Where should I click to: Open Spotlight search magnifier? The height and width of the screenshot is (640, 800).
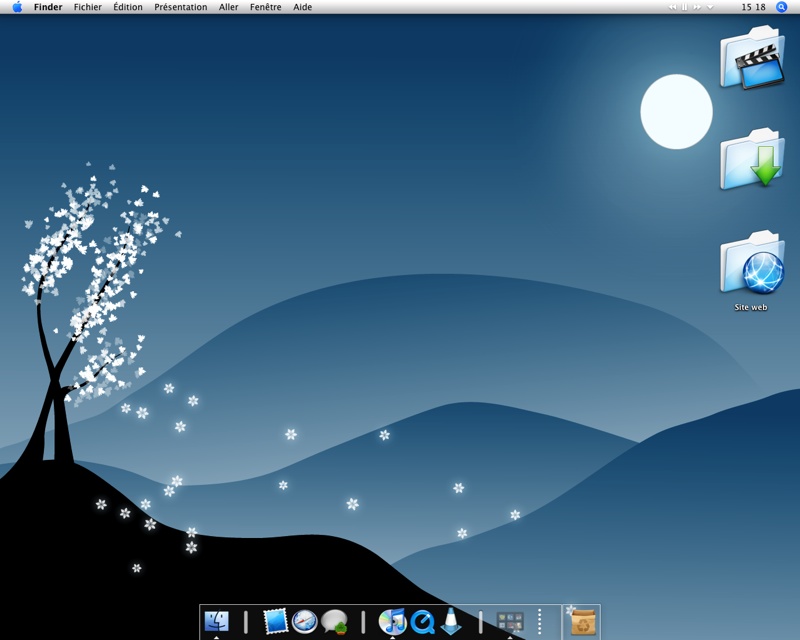pos(782,7)
